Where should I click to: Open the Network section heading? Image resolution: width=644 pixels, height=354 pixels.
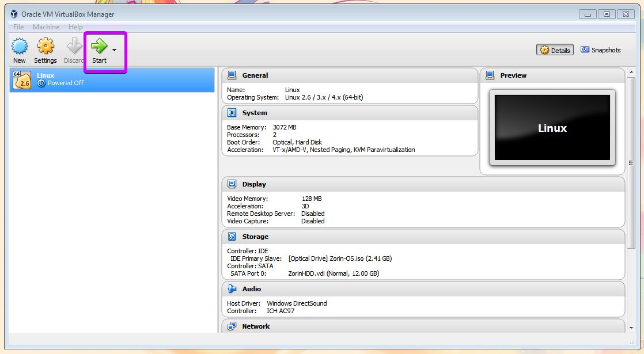point(256,326)
